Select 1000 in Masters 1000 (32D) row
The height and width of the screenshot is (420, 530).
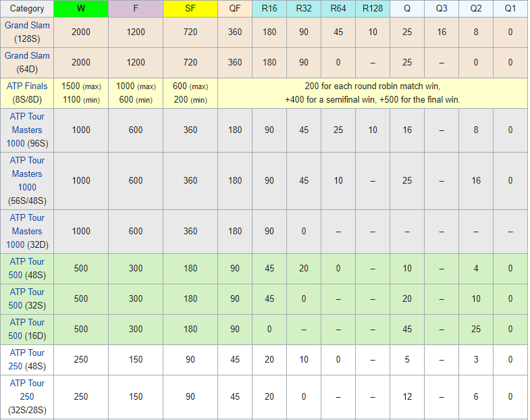81,232
